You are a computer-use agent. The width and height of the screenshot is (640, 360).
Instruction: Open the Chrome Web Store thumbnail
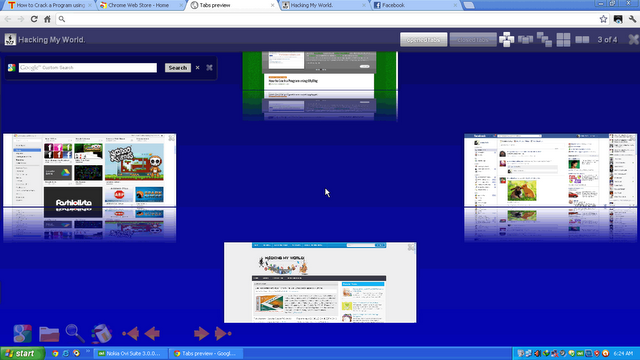pos(89,171)
